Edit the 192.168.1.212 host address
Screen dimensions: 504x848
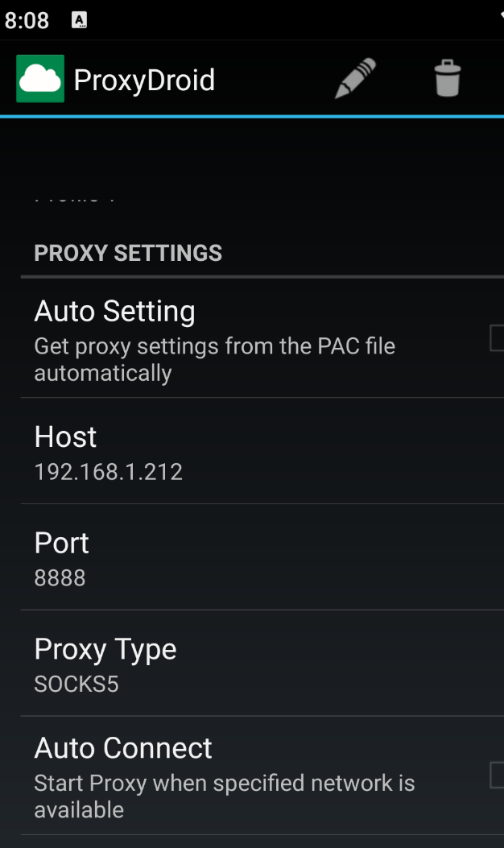click(109, 472)
